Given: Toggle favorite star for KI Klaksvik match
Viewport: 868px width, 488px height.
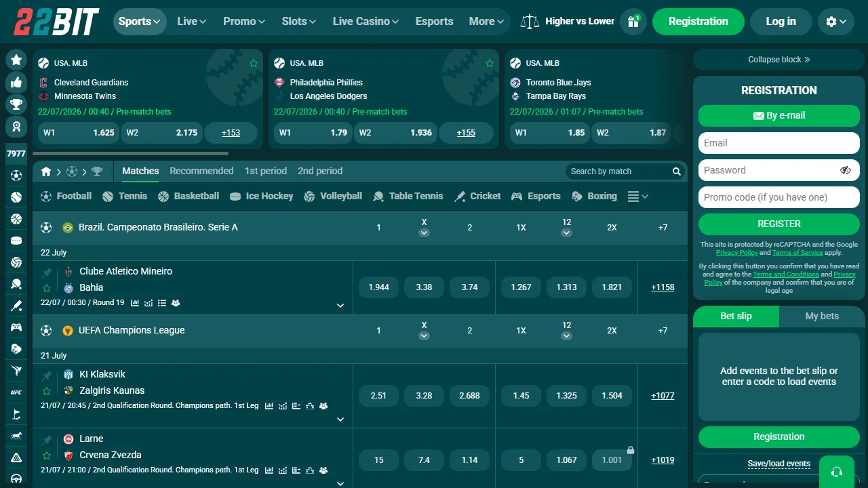Looking at the screenshot, I should coord(47,391).
